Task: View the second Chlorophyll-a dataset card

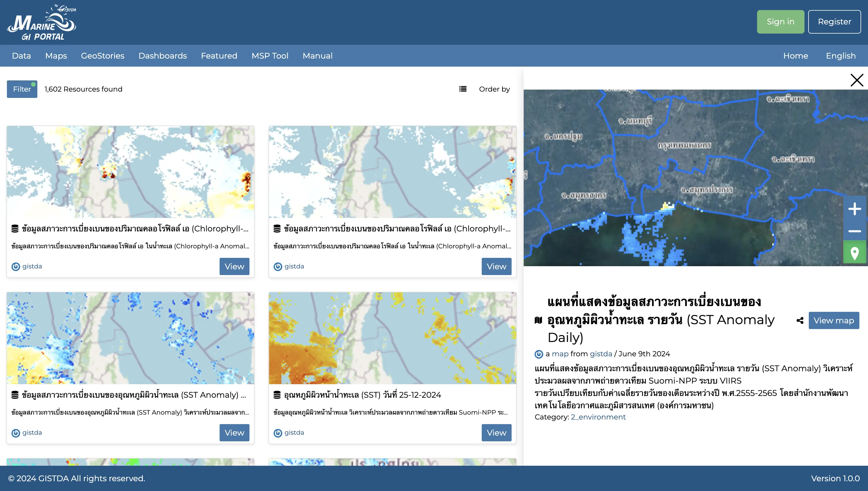Action: pyautogui.click(x=496, y=266)
